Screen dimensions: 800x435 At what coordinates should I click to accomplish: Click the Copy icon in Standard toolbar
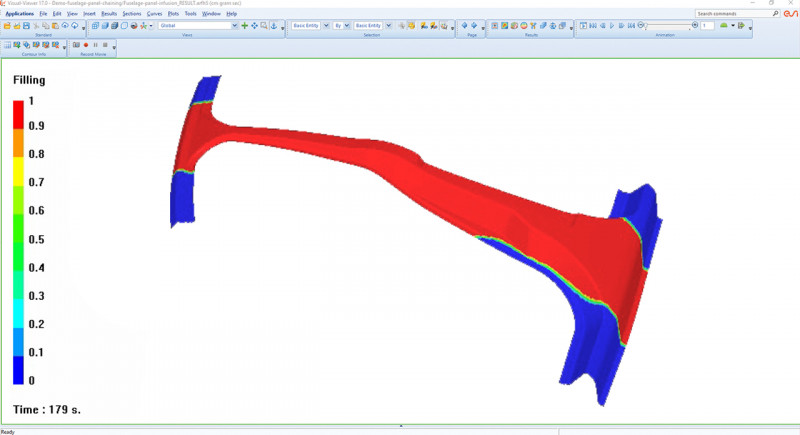(46, 25)
